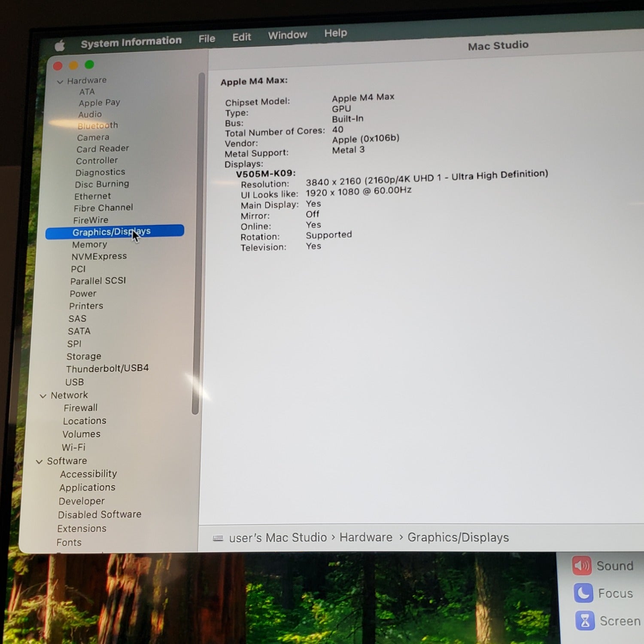
Task: Select Controller in the sidebar
Action: tap(97, 161)
